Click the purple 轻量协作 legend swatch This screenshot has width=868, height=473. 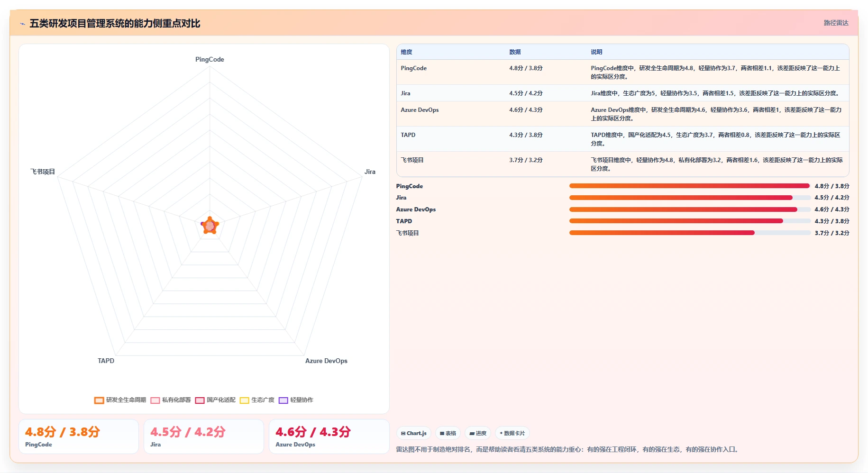click(283, 400)
